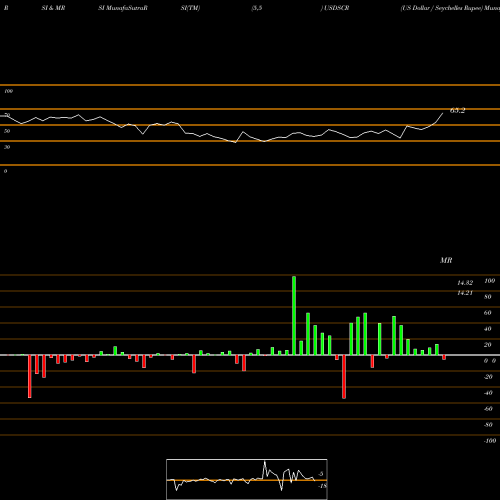Click the 'SI(TM)' header text
This screenshot has height=500, width=500.
[x=190, y=8]
